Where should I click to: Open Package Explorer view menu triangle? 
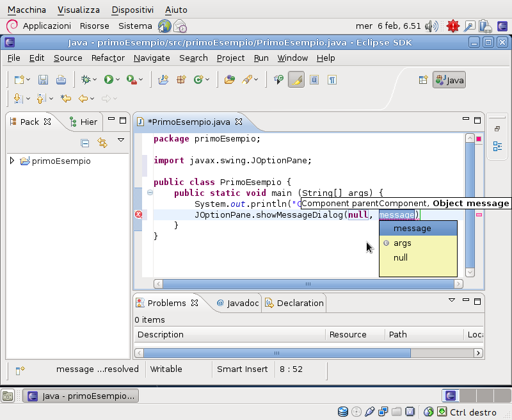click(121, 140)
